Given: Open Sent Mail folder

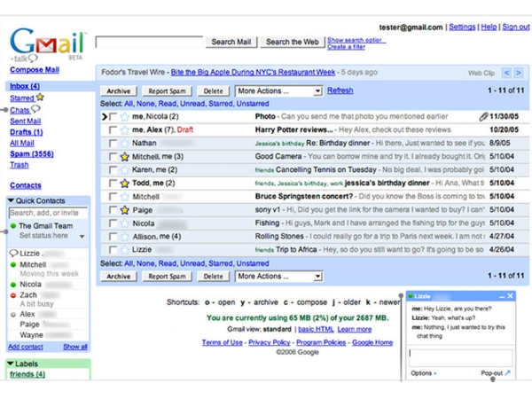Looking at the screenshot, I should coord(26,121).
